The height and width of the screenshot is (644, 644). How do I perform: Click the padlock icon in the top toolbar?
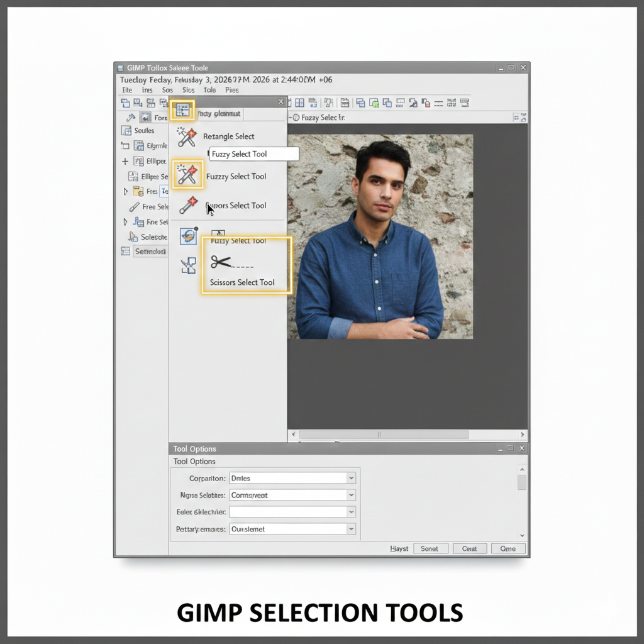point(426,103)
